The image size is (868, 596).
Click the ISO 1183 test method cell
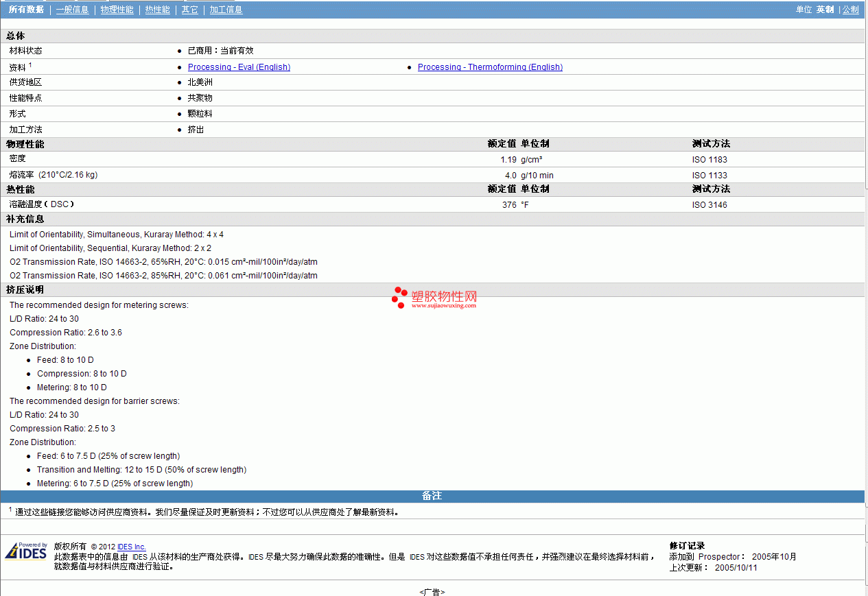coord(709,160)
